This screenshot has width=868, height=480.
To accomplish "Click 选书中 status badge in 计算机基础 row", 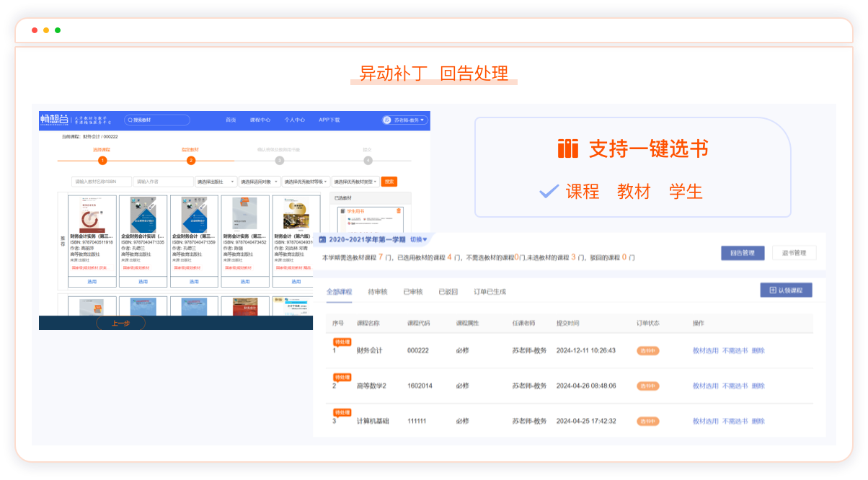I will (648, 421).
